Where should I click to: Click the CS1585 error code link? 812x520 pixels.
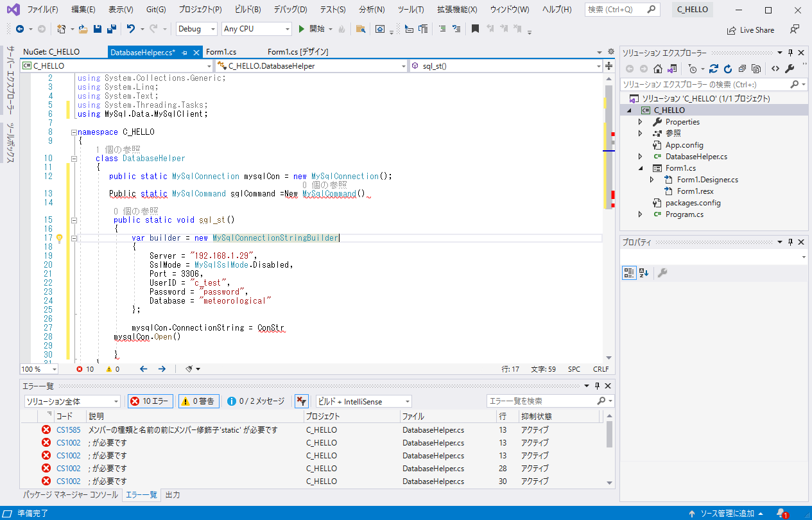click(68, 430)
